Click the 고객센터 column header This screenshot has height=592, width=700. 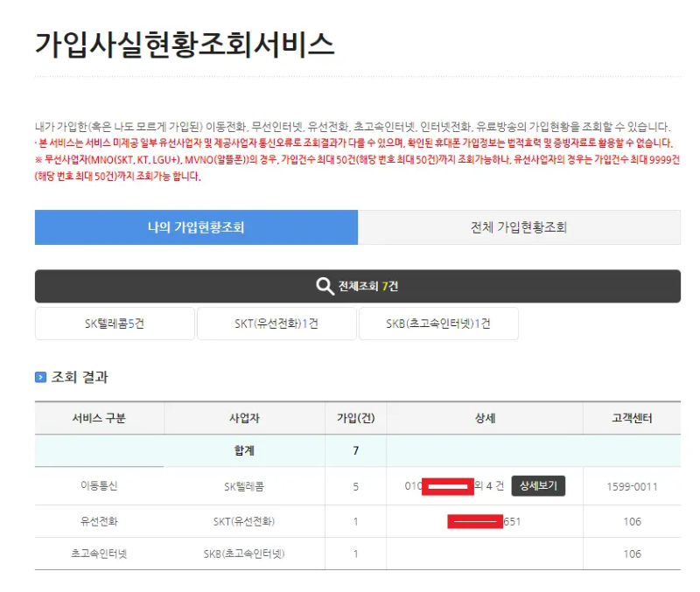click(x=628, y=418)
